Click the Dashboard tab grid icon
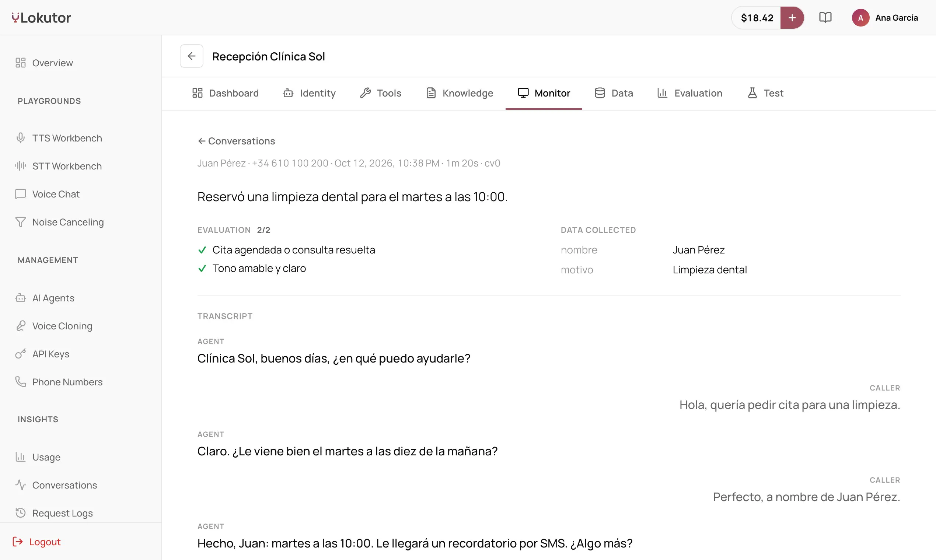 (x=198, y=93)
